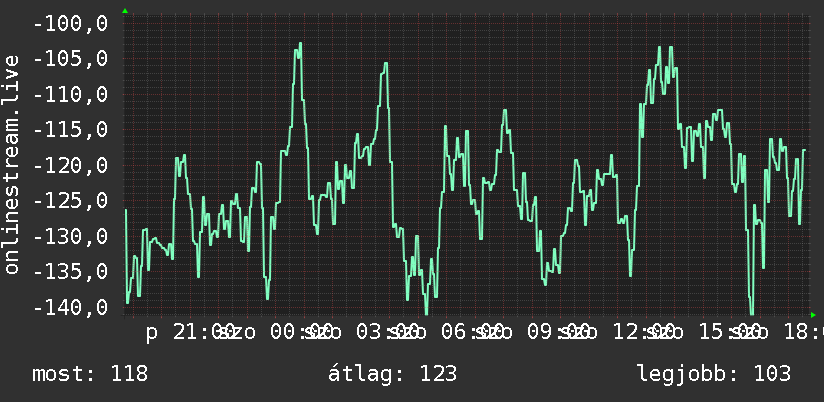Click the -110,0 y-axis label

70,95
